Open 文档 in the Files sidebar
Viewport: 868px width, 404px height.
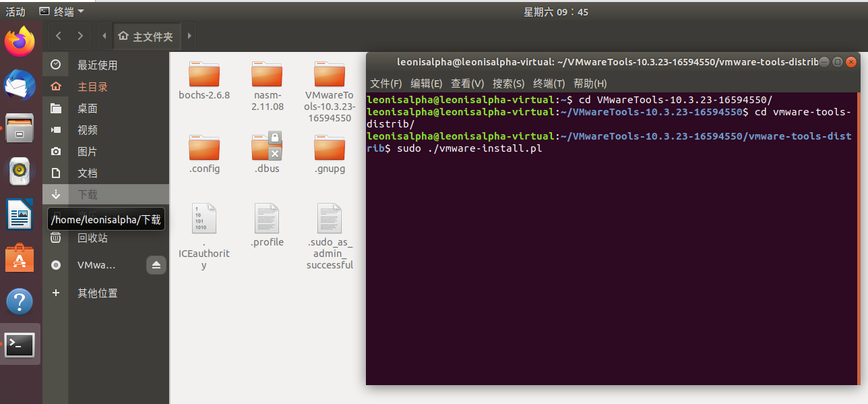[x=106, y=173]
